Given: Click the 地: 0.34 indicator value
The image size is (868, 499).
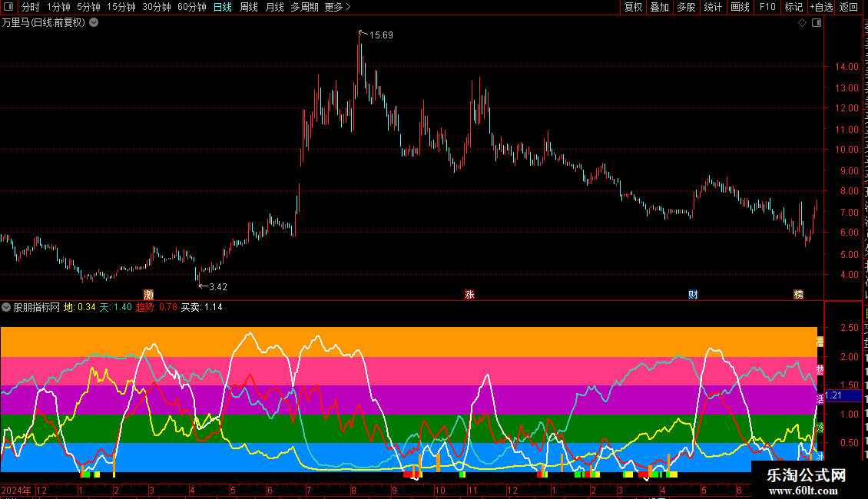Looking at the screenshot, I should (x=80, y=307).
